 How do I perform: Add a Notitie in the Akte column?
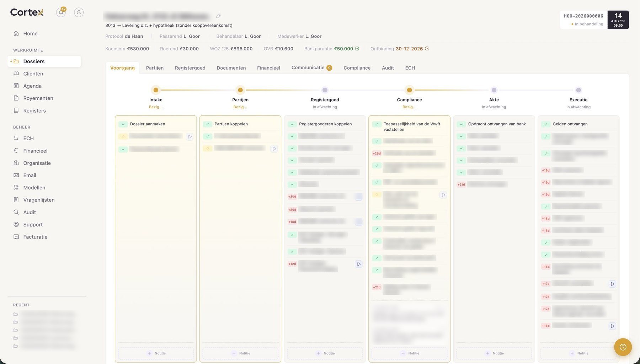[x=494, y=353]
